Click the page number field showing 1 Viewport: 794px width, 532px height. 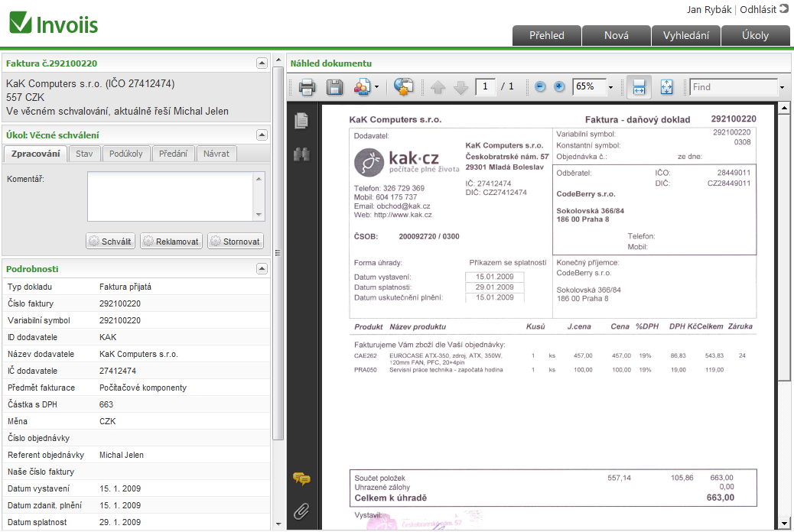tap(485, 86)
